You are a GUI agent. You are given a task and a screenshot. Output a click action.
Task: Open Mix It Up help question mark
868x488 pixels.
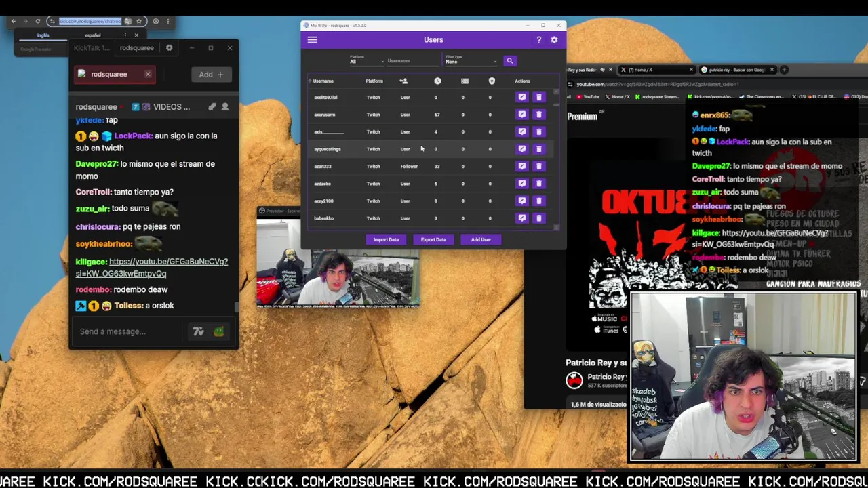tap(539, 40)
